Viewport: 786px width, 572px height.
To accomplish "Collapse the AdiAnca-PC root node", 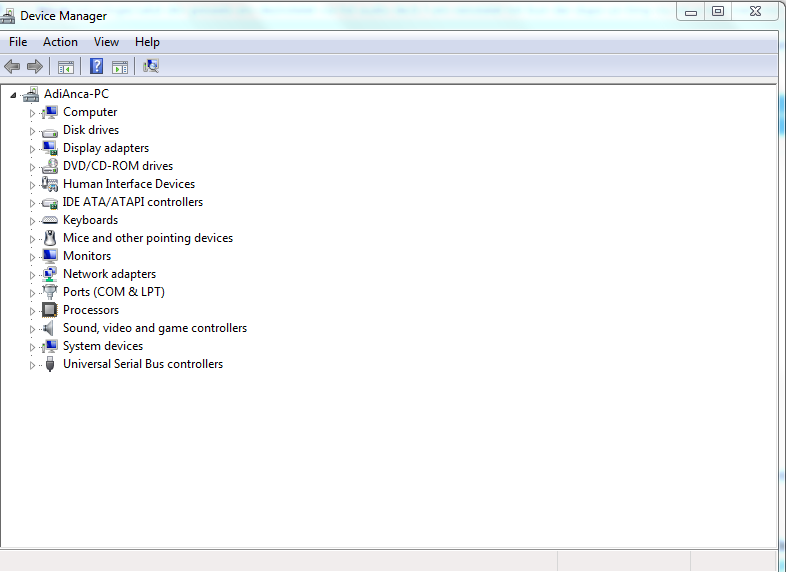I will coord(14,95).
